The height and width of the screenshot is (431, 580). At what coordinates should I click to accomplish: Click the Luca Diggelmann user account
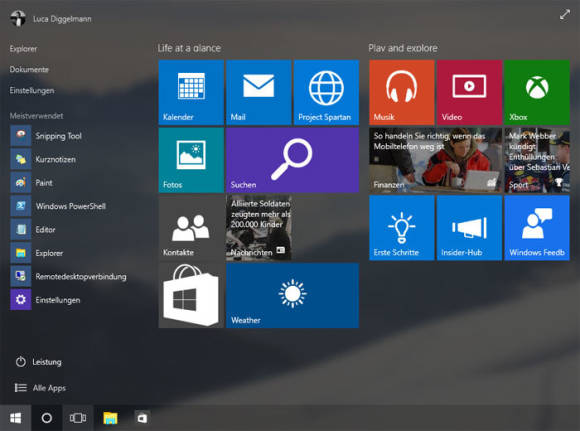[51, 18]
